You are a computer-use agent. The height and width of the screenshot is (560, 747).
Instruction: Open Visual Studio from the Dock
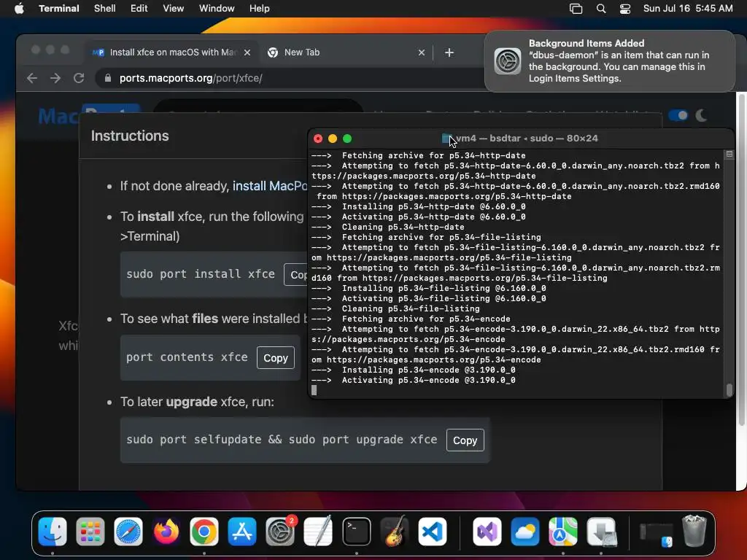pos(487,532)
